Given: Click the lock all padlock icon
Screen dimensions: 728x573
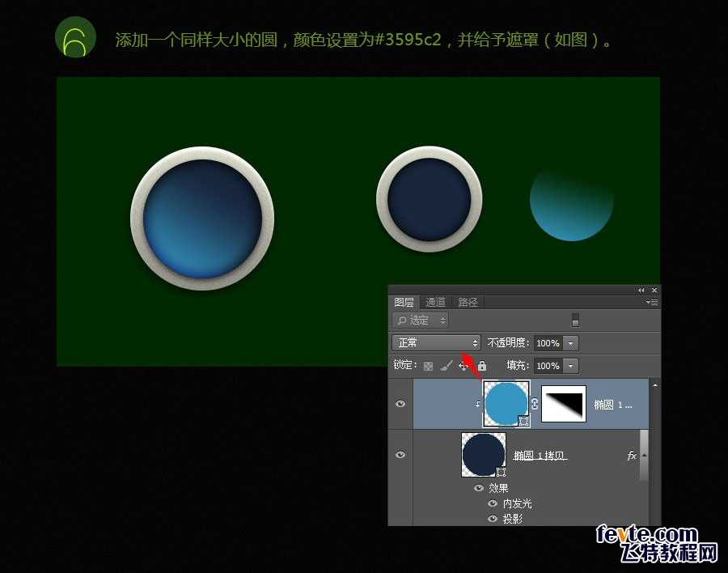Looking at the screenshot, I should point(481,365).
